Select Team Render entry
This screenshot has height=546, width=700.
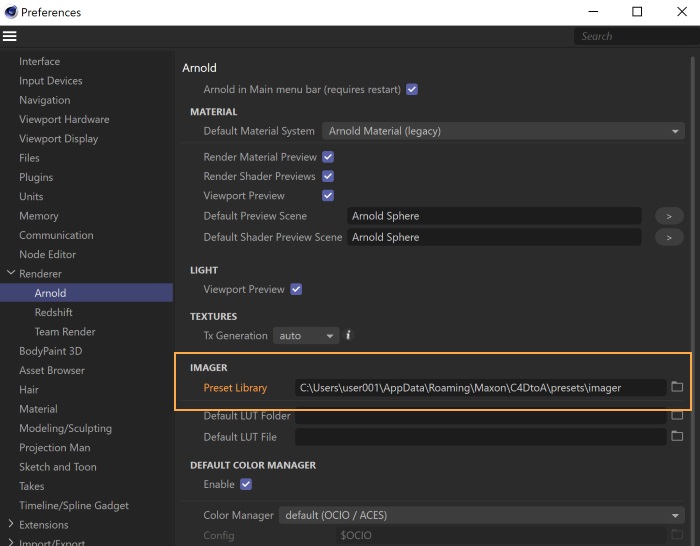pos(65,332)
